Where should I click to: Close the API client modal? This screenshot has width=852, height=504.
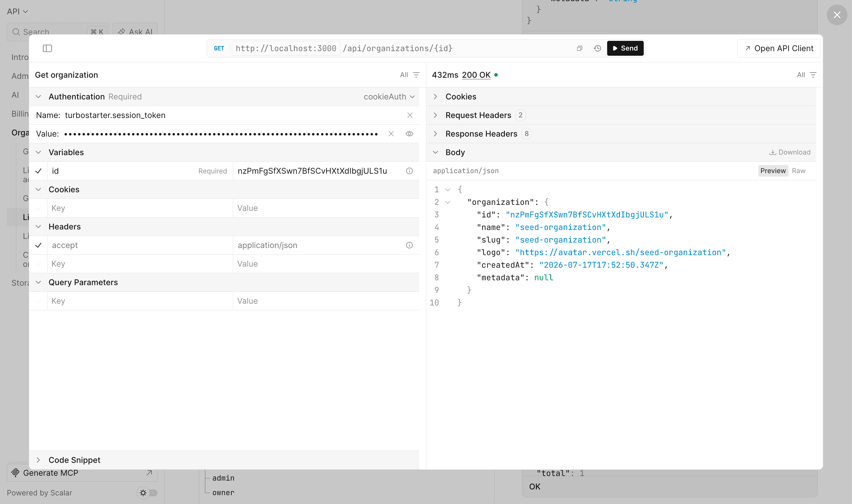(837, 15)
